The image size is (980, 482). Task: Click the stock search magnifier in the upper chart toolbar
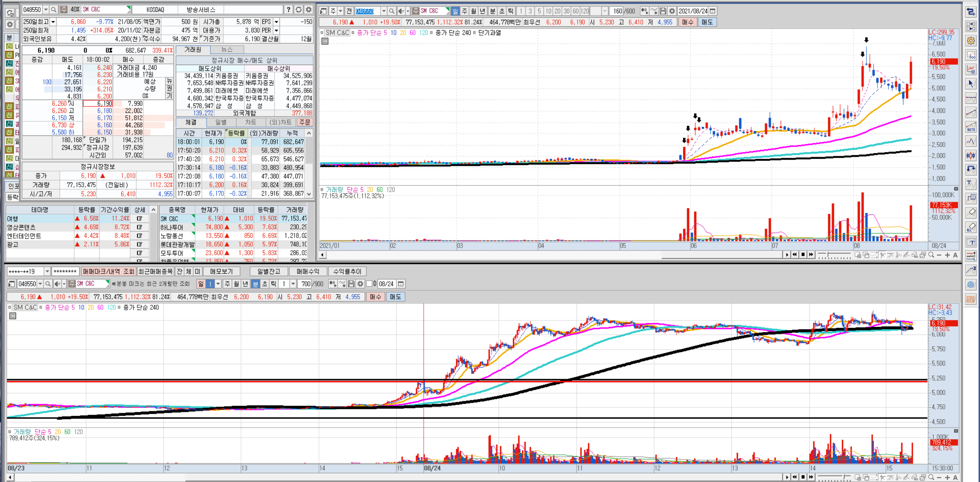(391, 11)
